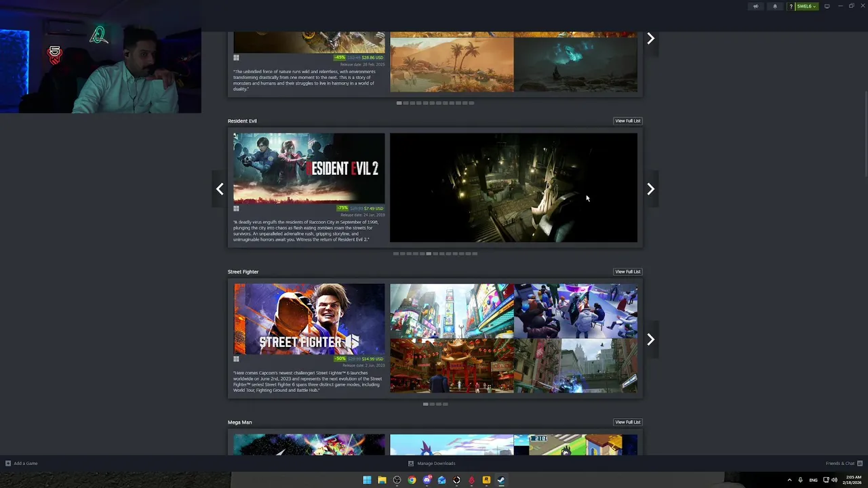The width and height of the screenshot is (868, 488).
Task: Select Street Fighter Chinatown gate screenshot
Action: [452, 366]
